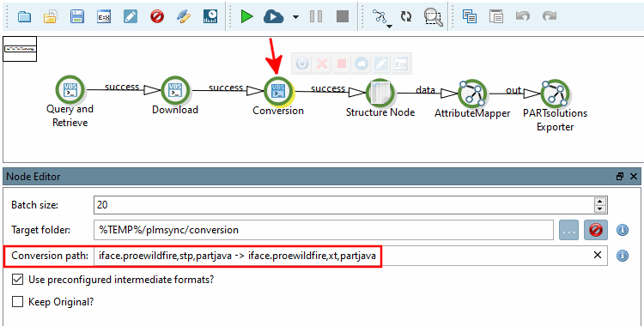The height and width of the screenshot is (326, 644).
Task: Click the success label after Download
Action: click(226, 88)
